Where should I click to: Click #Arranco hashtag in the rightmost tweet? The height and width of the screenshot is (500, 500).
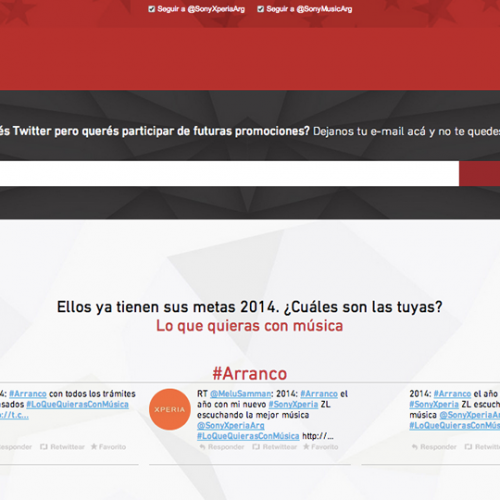coord(452,394)
